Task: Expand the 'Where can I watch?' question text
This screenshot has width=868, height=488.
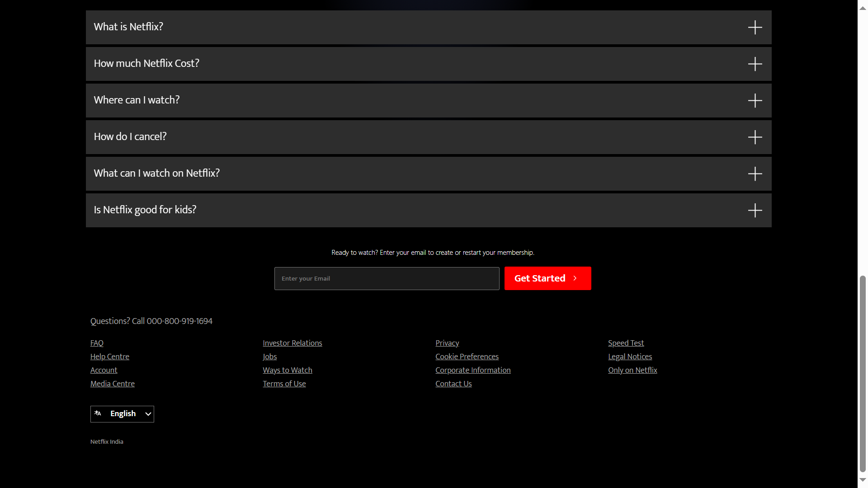Action: (137, 100)
